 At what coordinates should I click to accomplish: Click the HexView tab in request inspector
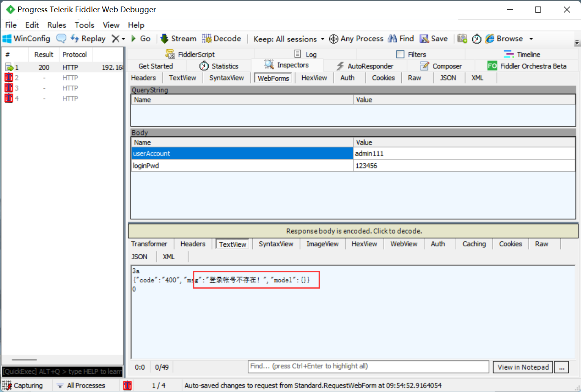tap(314, 78)
